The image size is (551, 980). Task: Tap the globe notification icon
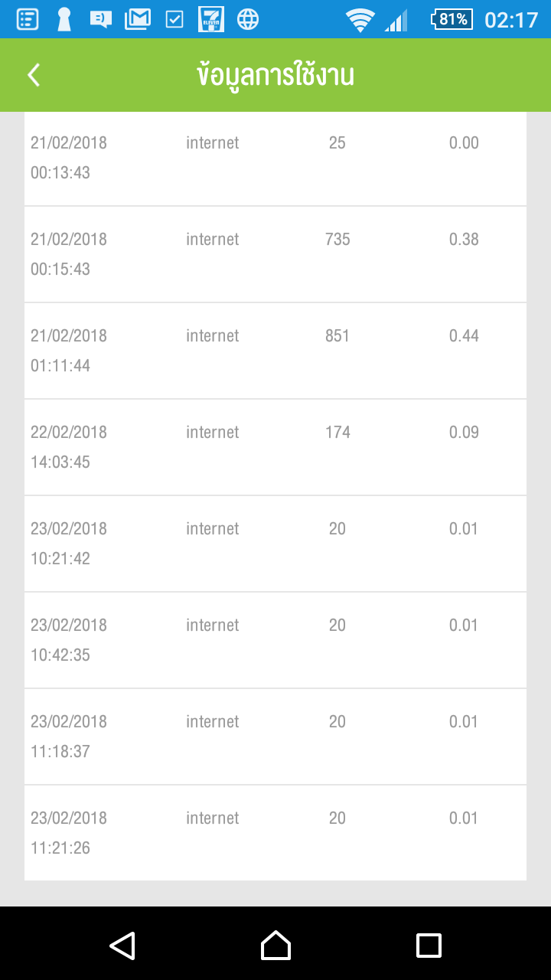(x=248, y=19)
